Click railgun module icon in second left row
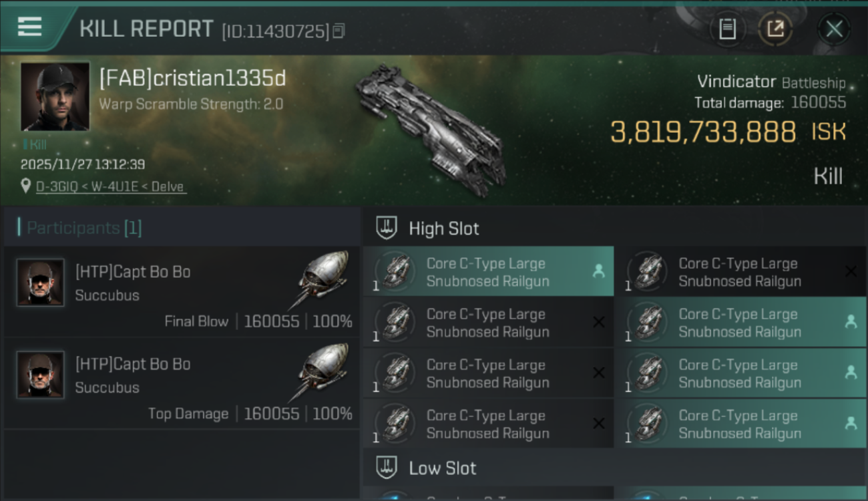Image resolution: width=868 pixels, height=501 pixels. [395, 323]
